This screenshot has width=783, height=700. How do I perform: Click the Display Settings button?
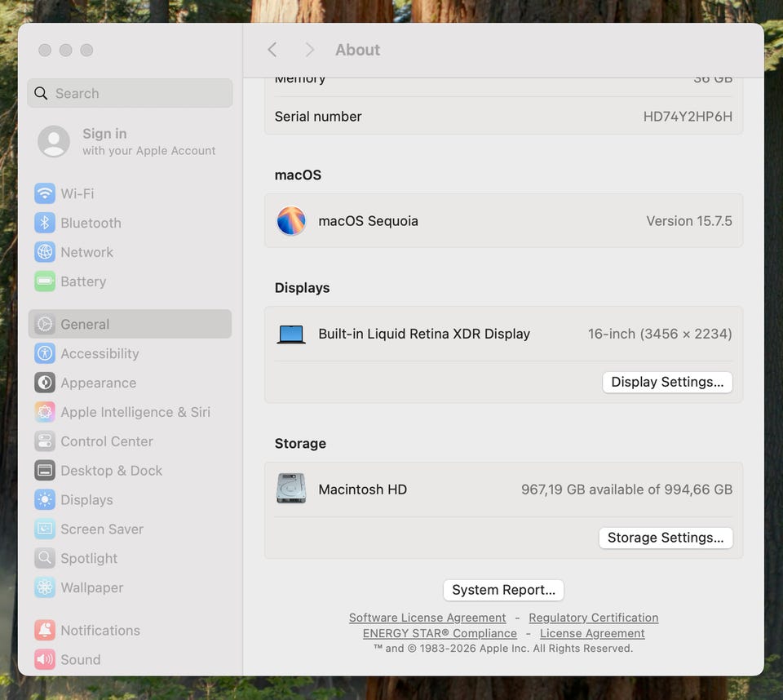click(x=667, y=382)
